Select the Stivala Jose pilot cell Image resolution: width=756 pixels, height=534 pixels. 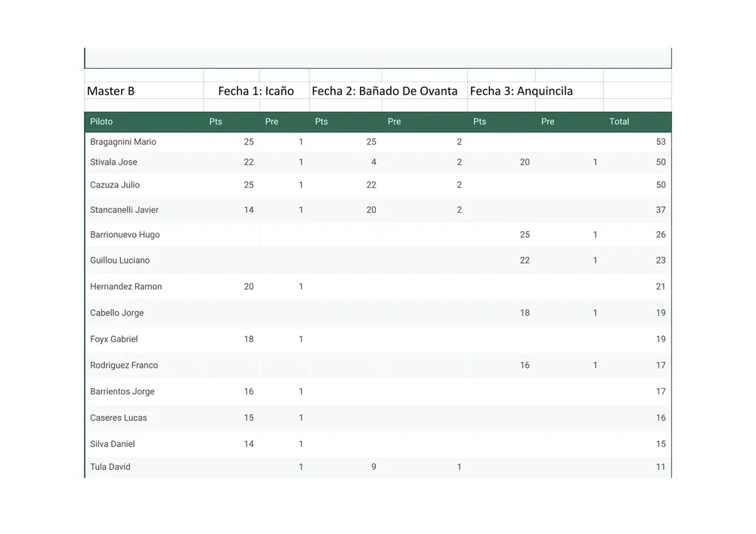[x=113, y=162]
